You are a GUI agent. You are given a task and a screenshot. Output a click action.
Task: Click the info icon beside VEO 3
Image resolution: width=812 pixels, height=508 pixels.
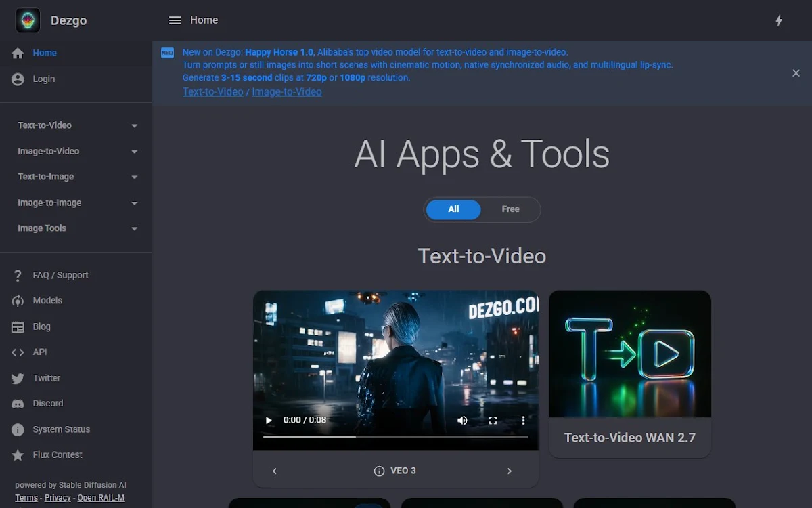coord(379,471)
